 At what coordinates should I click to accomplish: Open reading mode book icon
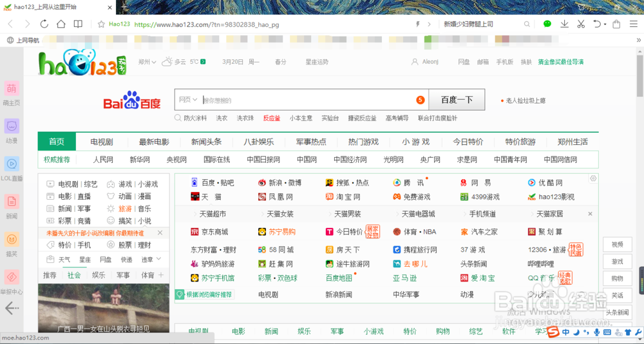click(78, 24)
